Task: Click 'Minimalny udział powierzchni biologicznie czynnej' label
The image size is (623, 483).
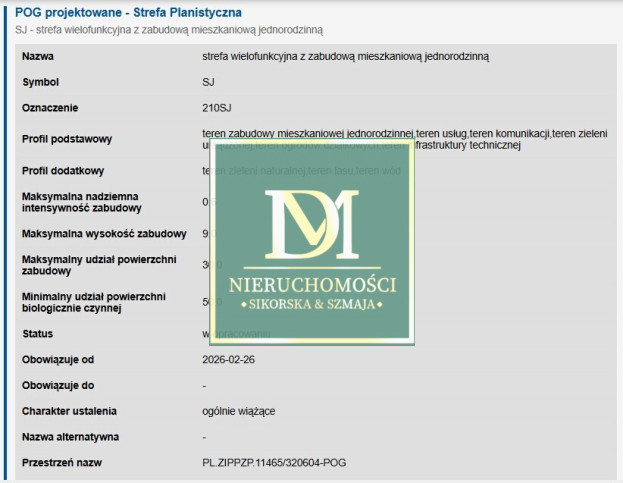Action: [94, 302]
